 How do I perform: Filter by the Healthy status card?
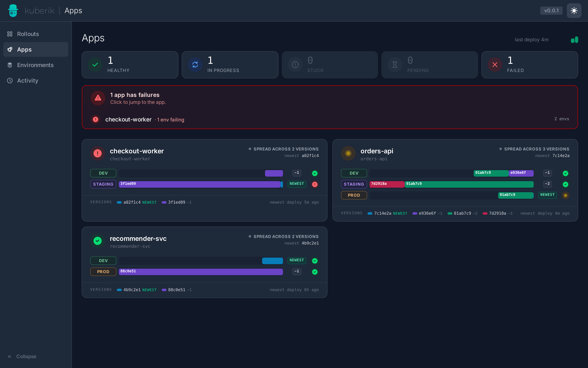130,65
